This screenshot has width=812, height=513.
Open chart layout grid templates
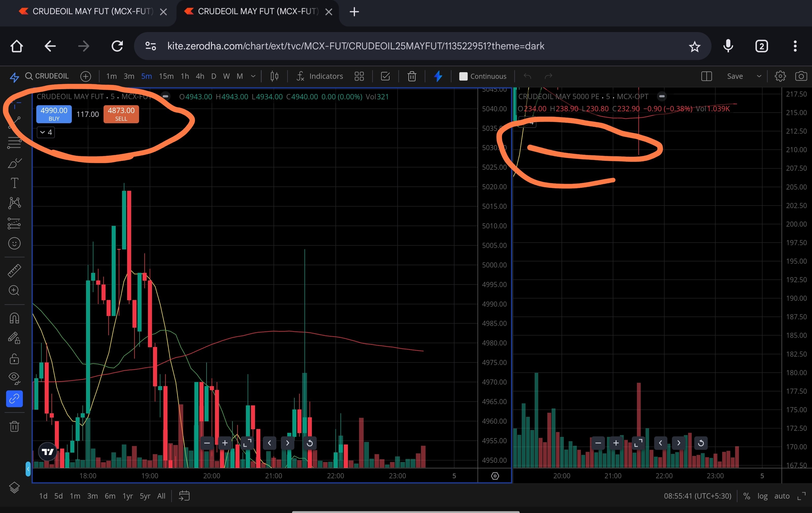(x=359, y=76)
